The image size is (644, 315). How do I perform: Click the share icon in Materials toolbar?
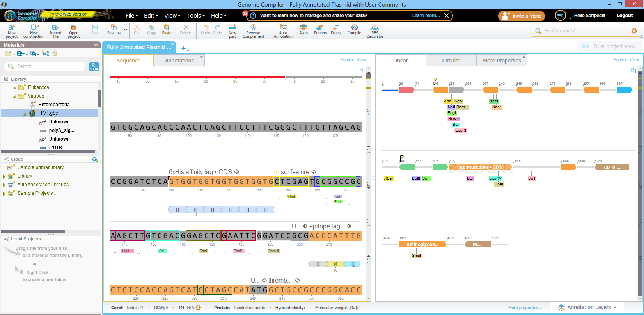pos(46,53)
